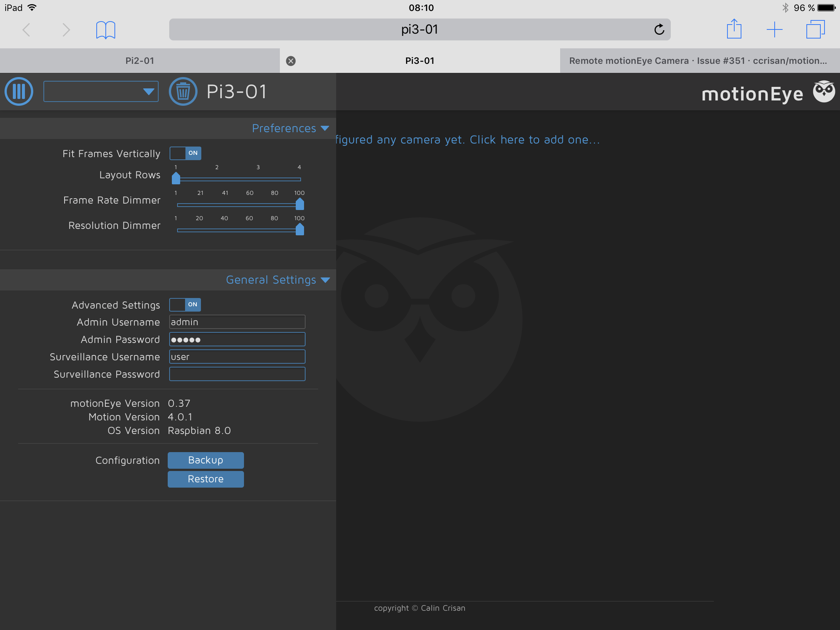Switch to the Pi2-01 tab

[x=140, y=60]
